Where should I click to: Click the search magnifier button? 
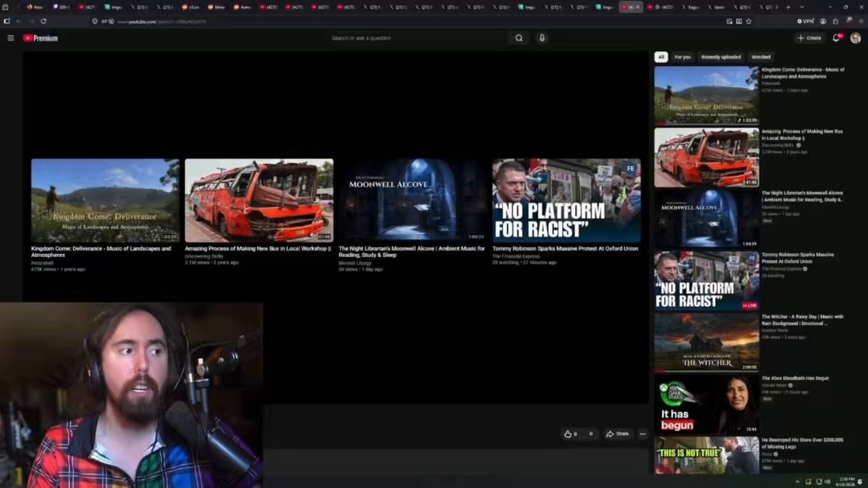[519, 38]
